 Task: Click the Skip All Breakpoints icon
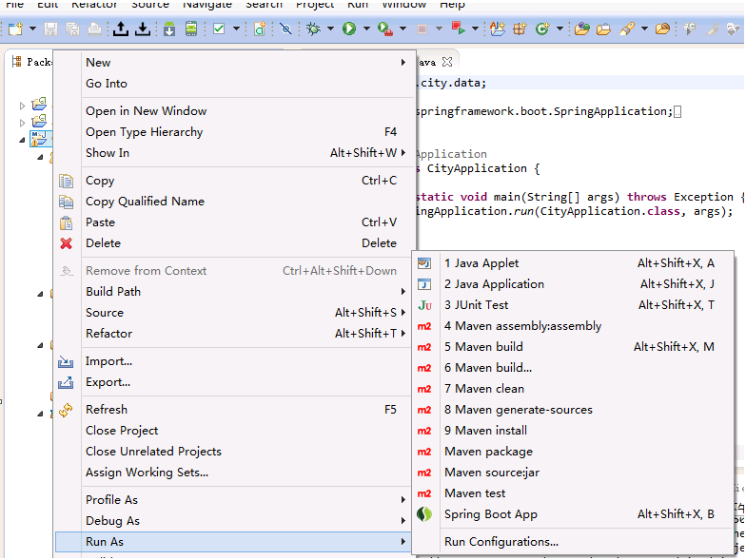click(285, 29)
